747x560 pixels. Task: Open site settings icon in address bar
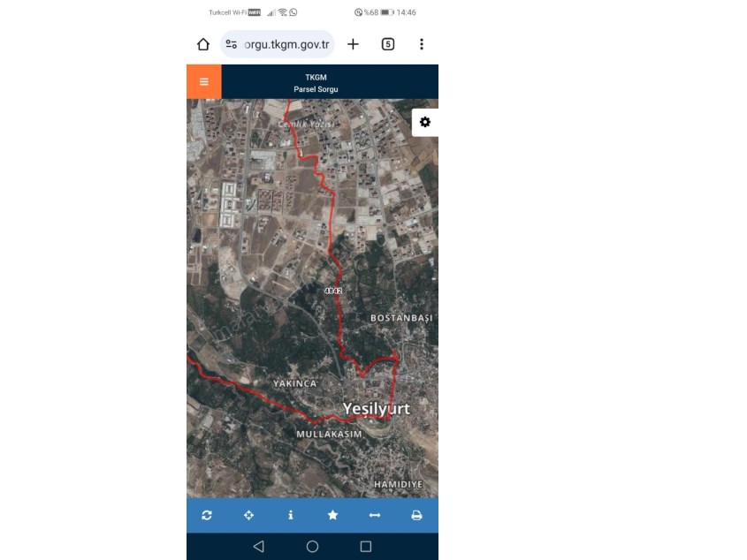tap(231, 44)
